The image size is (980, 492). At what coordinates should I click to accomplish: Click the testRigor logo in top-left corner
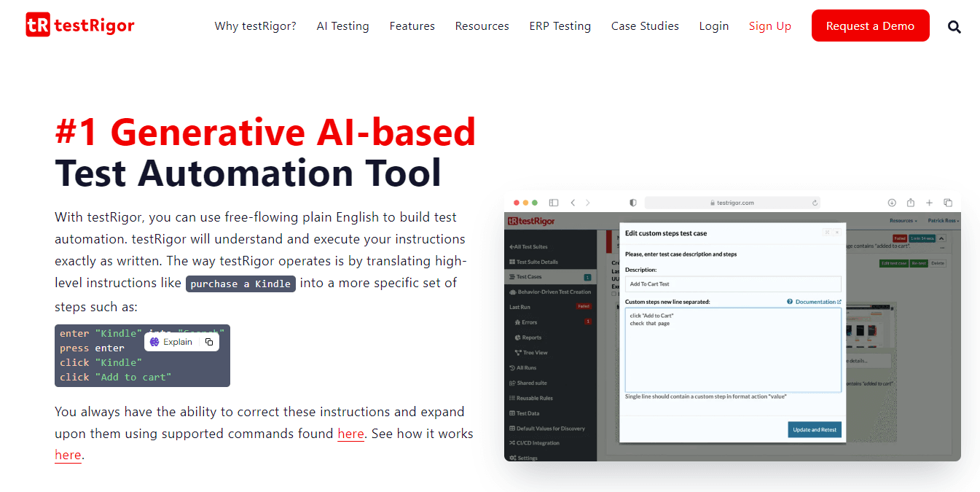tap(80, 26)
